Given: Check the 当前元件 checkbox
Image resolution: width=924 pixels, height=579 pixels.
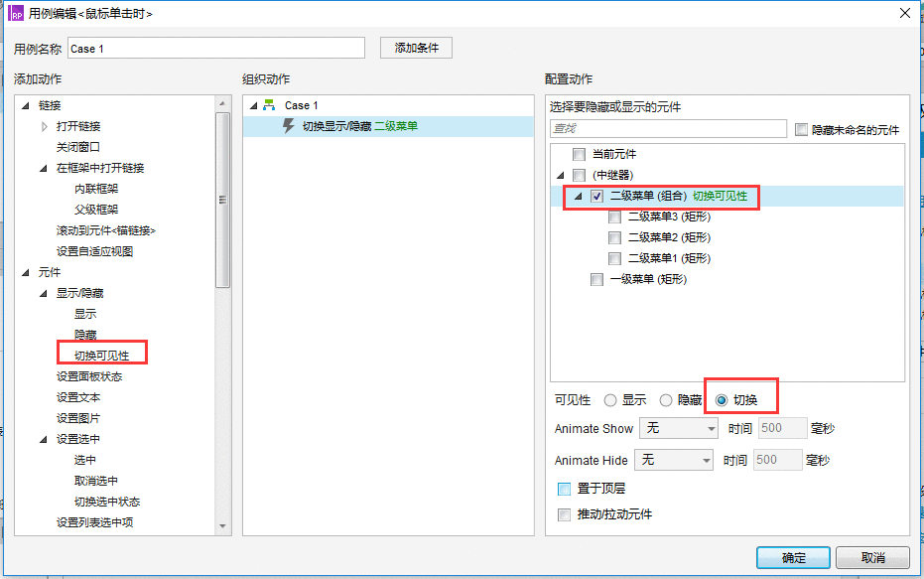Looking at the screenshot, I should tap(579, 155).
